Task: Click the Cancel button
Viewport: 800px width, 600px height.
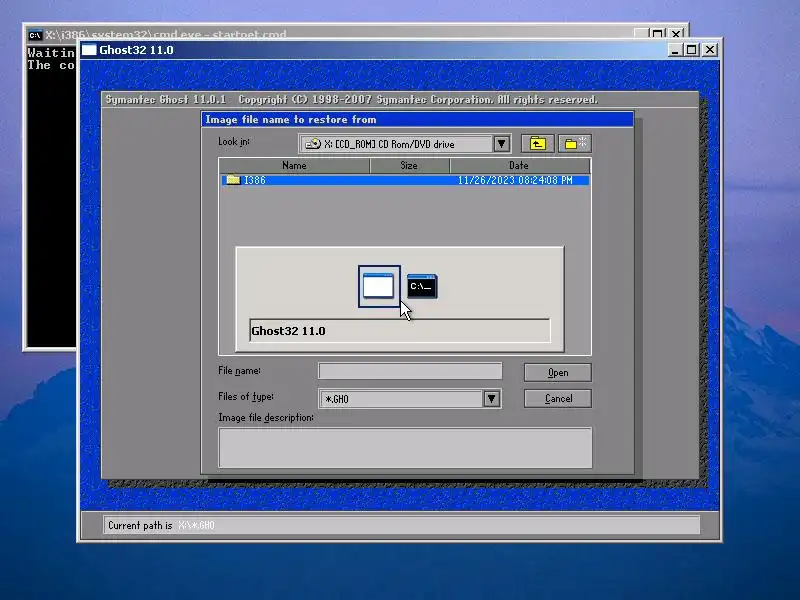Action: click(558, 398)
